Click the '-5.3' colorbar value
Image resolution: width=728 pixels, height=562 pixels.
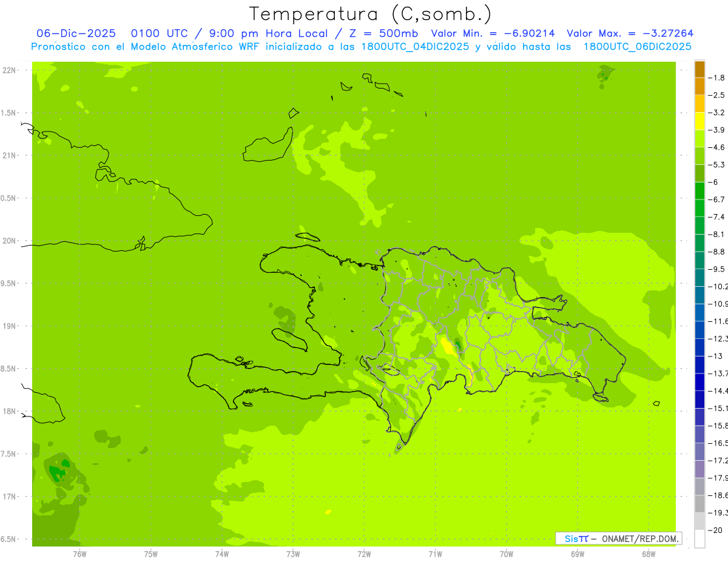(717, 165)
